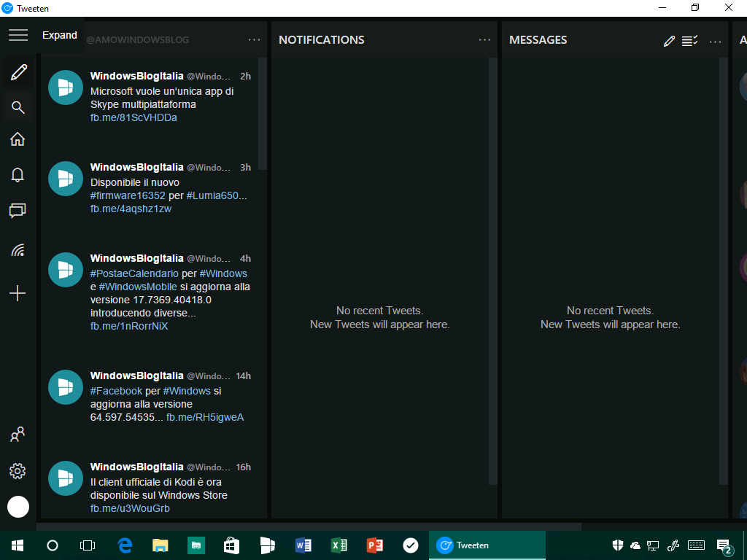Click the first column's vertical scrollbar thumb

click(263, 114)
